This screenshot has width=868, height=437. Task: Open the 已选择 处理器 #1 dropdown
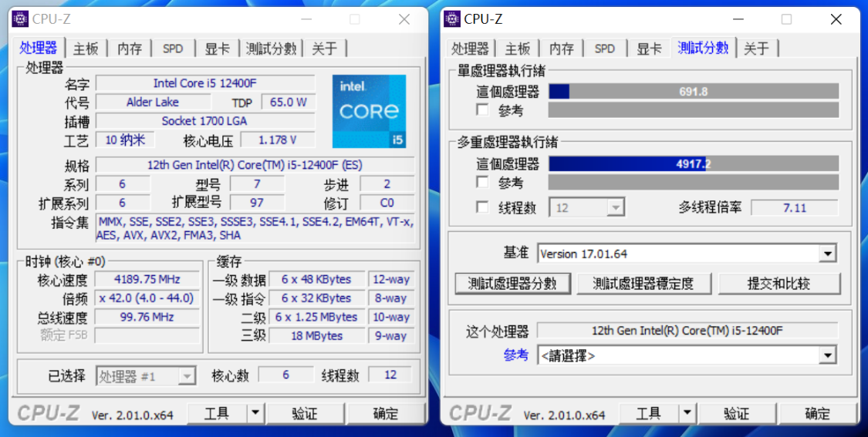[x=146, y=376]
